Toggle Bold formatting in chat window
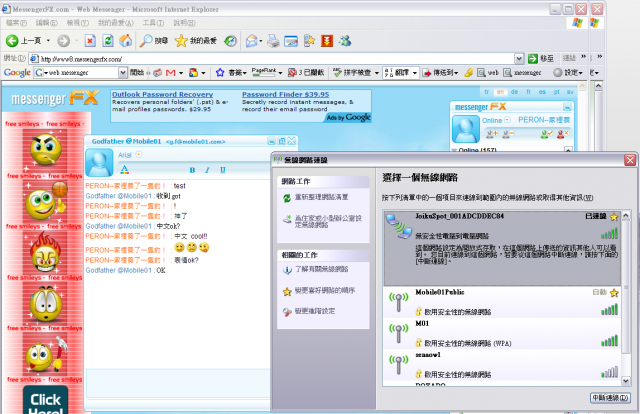Screen dimensions: 640x414 (x=192, y=170)
